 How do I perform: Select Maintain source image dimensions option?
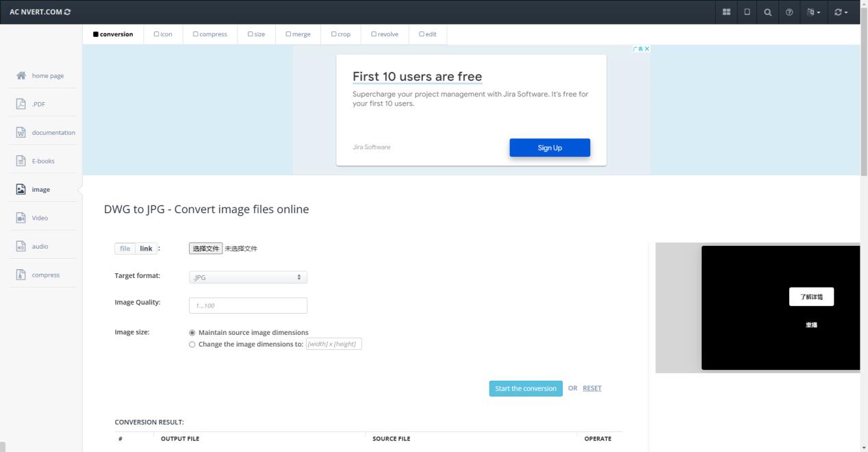192,333
